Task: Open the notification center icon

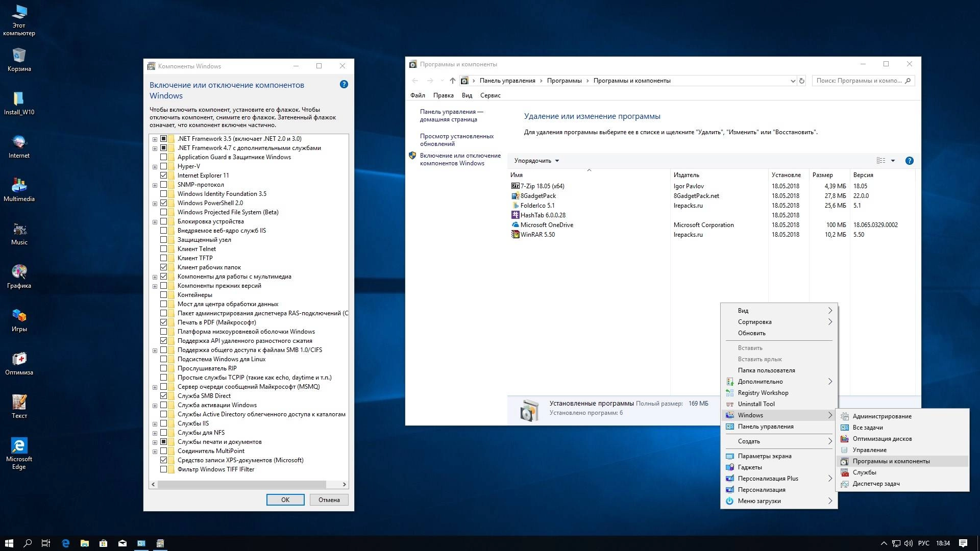Action: point(963,543)
